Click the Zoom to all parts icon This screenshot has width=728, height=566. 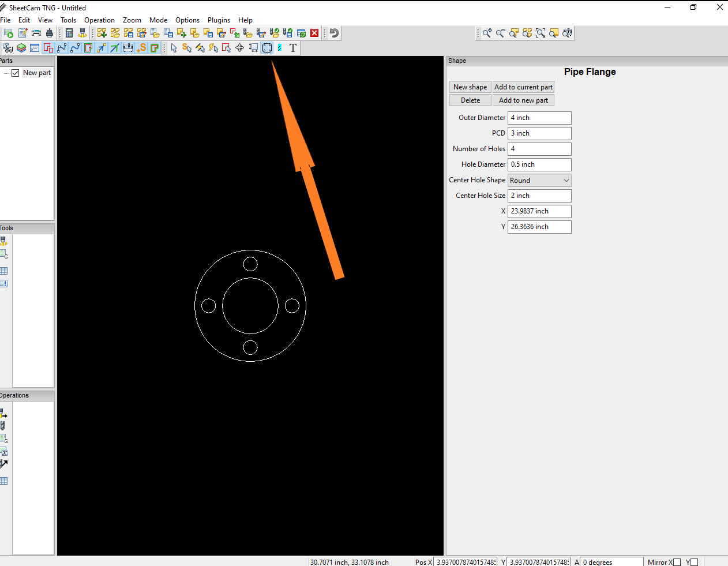pos(527,33)
